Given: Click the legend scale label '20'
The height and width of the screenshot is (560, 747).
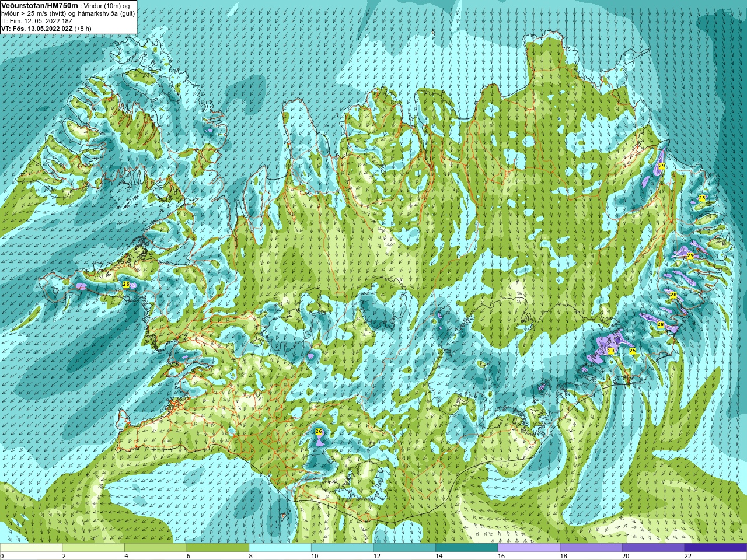Looking at the screenshot, I should [626, 556].
